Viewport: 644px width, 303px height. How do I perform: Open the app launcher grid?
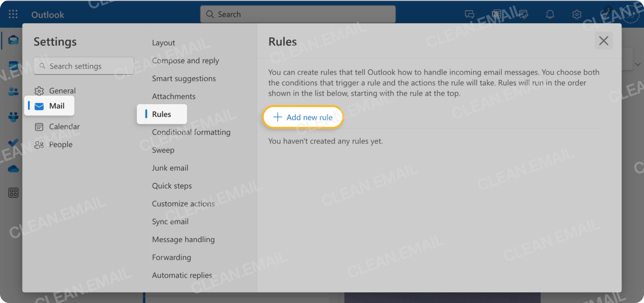(x=13, y=14)
